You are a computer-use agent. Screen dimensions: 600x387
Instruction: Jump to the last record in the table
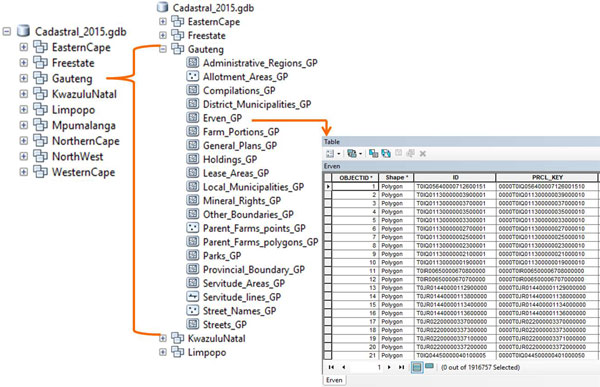click(x=401, y=367)
